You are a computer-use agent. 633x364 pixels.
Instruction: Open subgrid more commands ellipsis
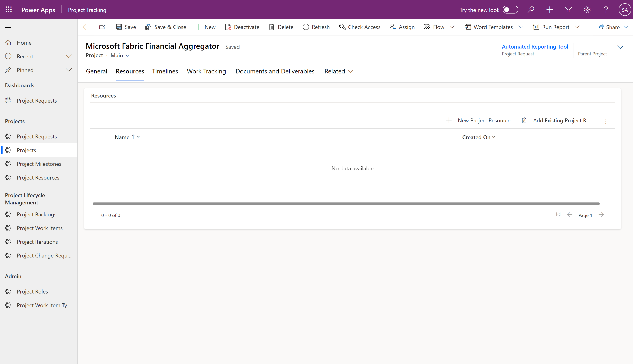click(x=606, y=121)
